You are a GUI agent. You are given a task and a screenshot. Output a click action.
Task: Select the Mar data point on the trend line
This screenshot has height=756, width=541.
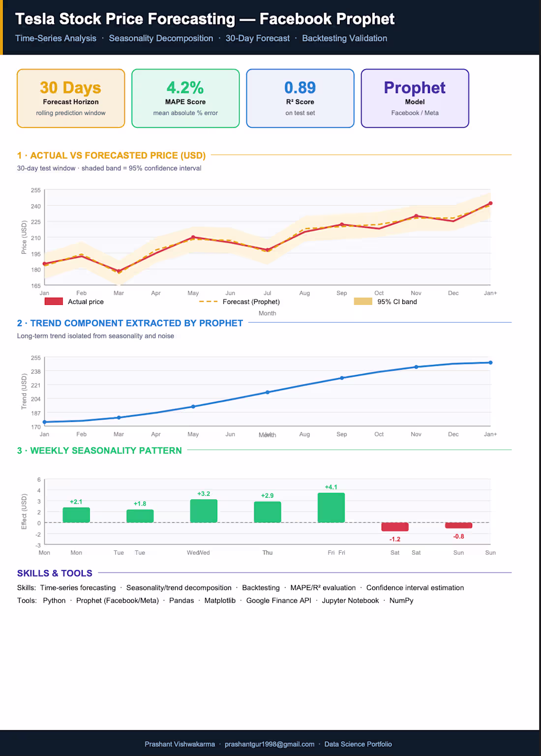coord(119,418)
